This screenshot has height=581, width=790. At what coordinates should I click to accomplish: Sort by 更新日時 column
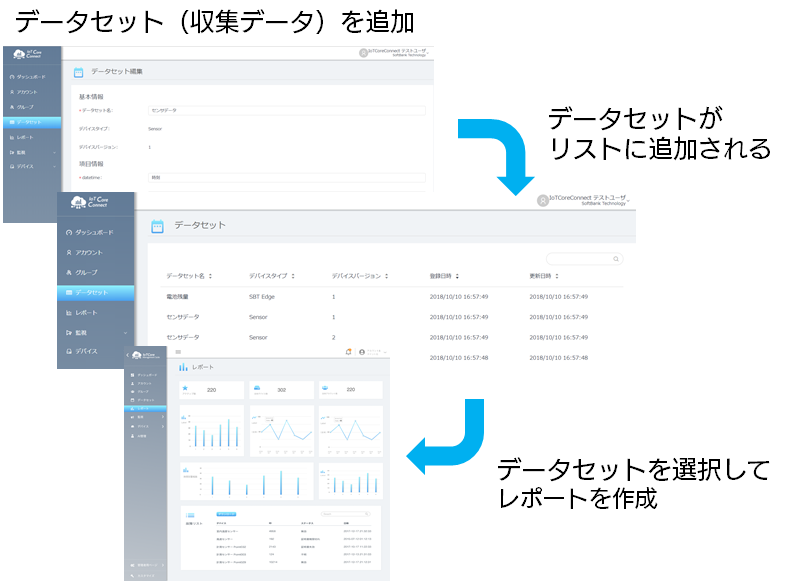[544, 276]
